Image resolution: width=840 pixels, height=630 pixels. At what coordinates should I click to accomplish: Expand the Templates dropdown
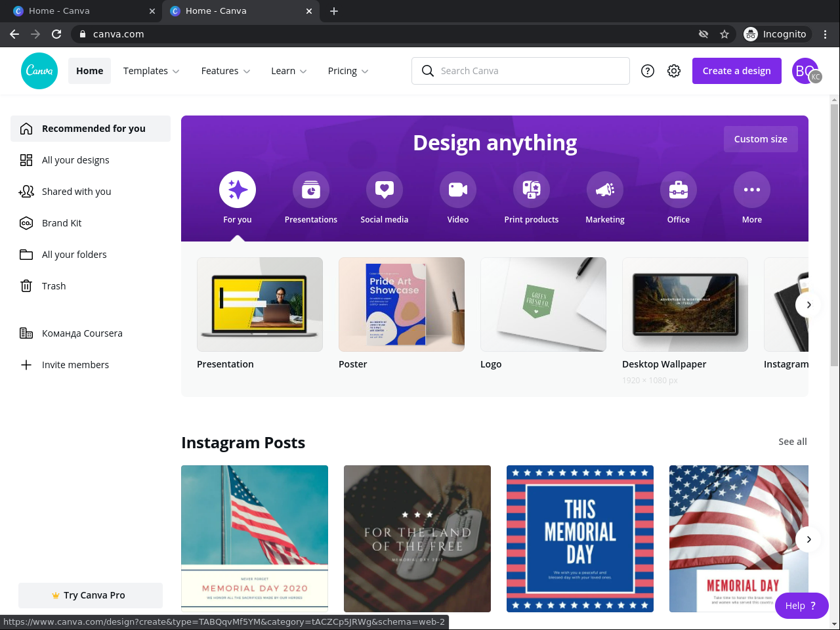click(152, 71)
